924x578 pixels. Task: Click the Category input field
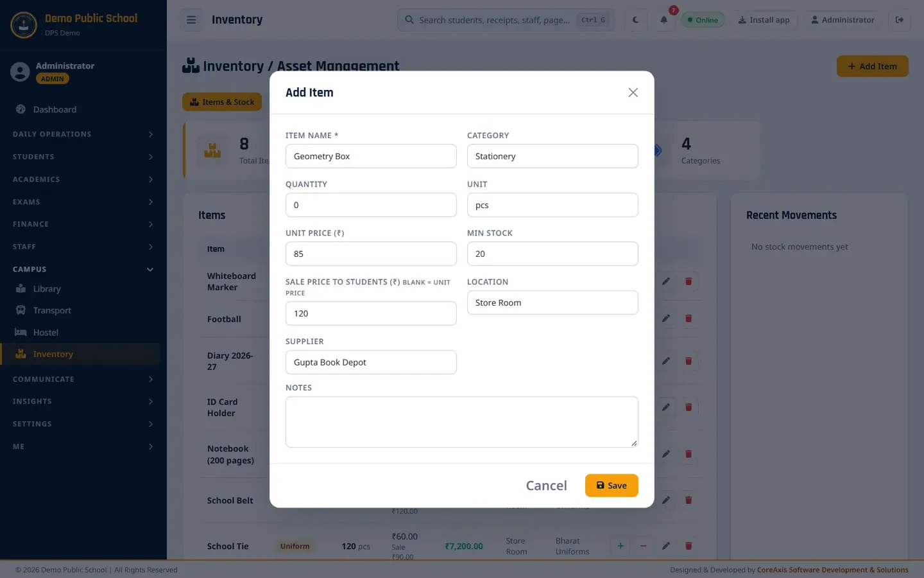click(552, 156)
